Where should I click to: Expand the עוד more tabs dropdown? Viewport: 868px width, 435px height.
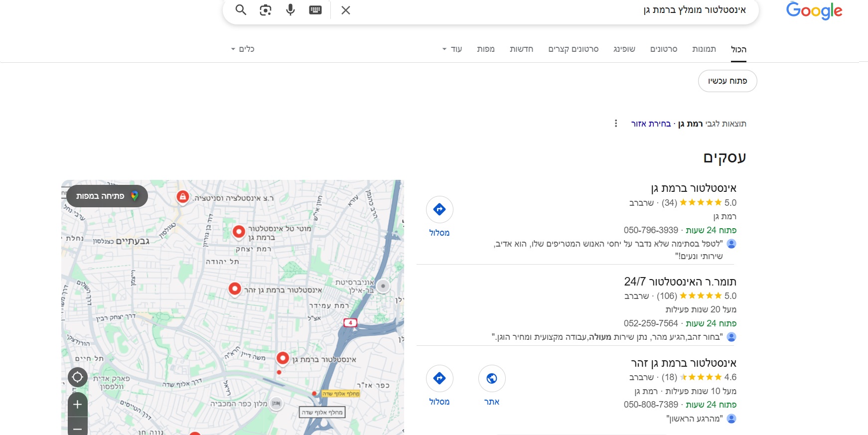(452, 49)
